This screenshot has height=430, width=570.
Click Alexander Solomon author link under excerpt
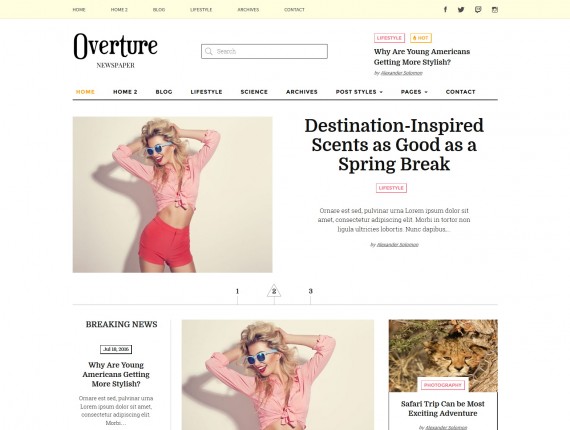pyautogui.click(x=397, y=245)
